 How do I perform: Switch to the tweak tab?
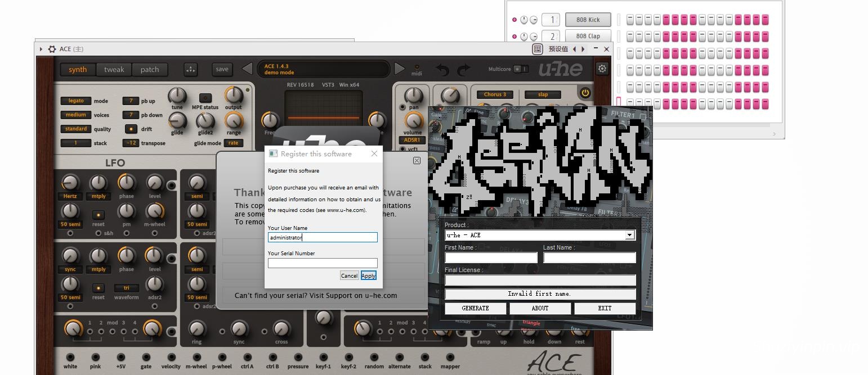[x=114, y=70]
